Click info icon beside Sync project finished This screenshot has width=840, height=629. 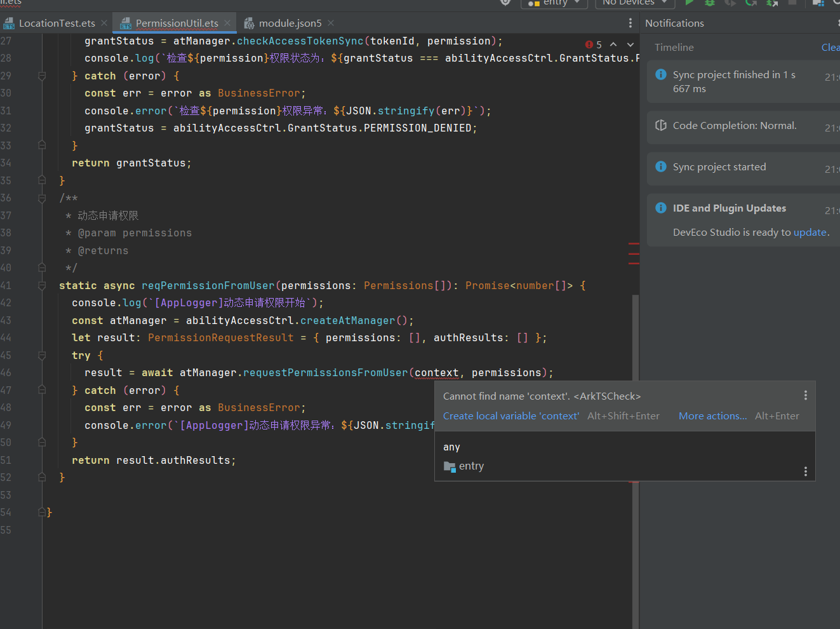661,74
